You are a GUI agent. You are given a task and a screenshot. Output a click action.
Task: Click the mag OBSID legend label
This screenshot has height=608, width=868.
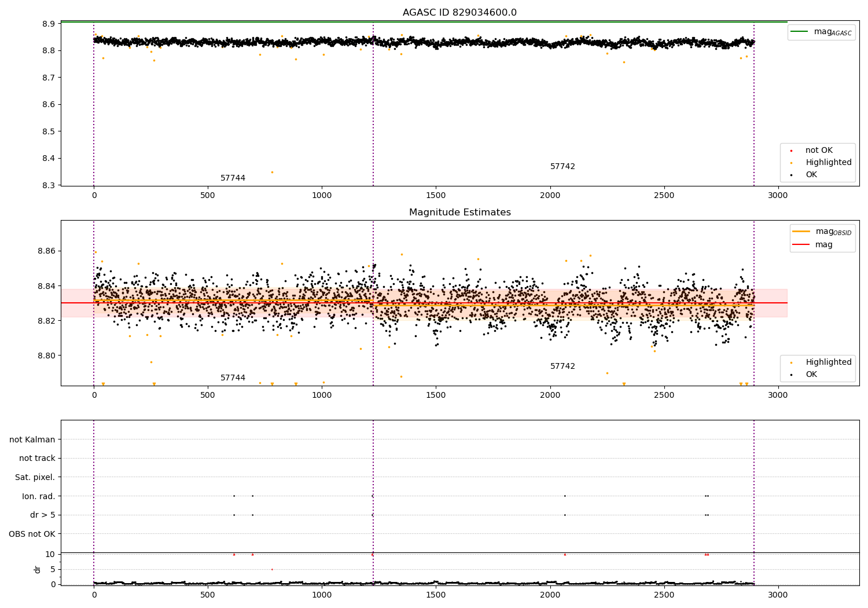(834, 232)
